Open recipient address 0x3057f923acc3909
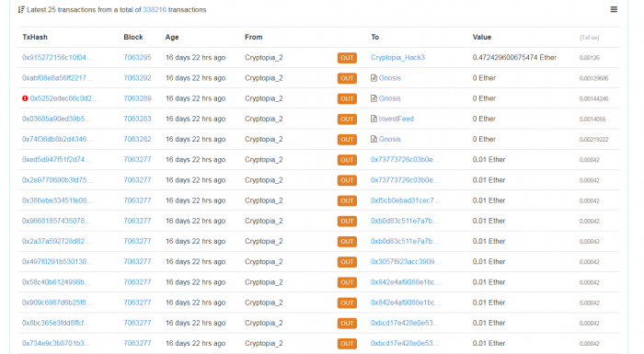644x354 pixels. [x=406, y=262]
